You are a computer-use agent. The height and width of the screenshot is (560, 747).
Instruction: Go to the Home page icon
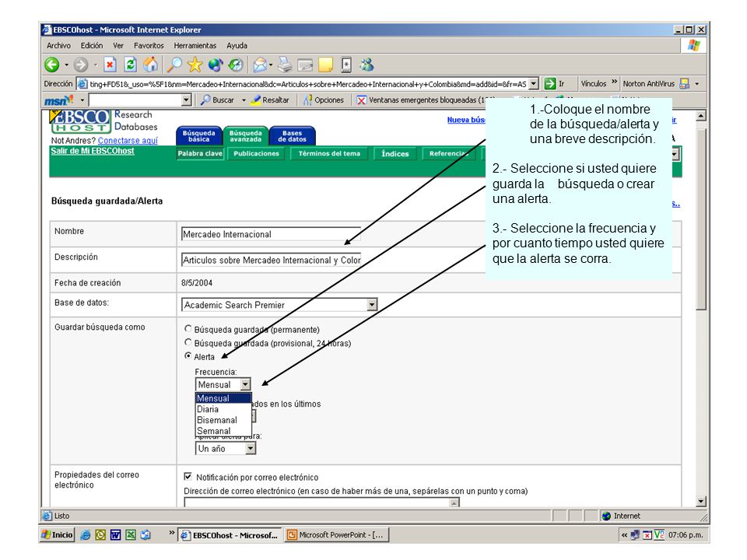[151, 65]
